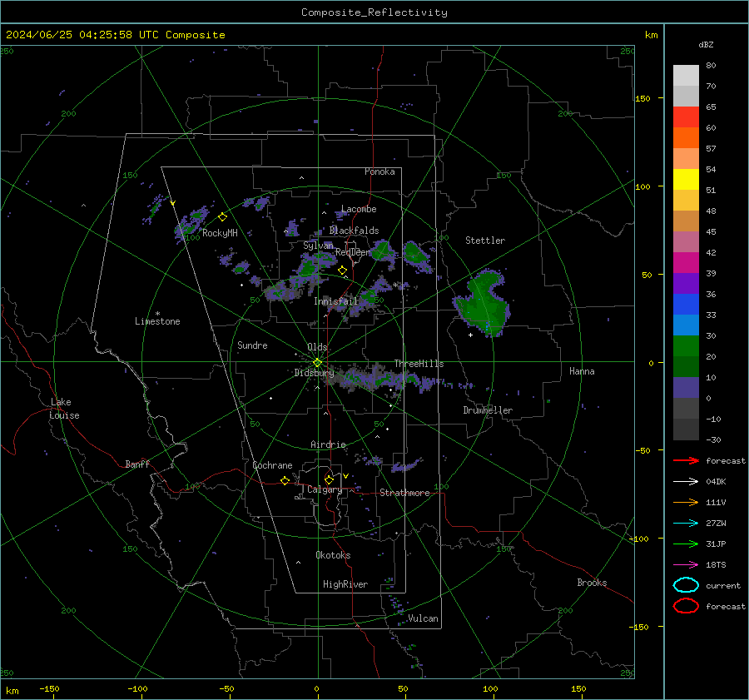Screen dimensions: 749x700
Task: Pick the purple 39-36 dBZ swatch
Action: [x=686, y=283]
